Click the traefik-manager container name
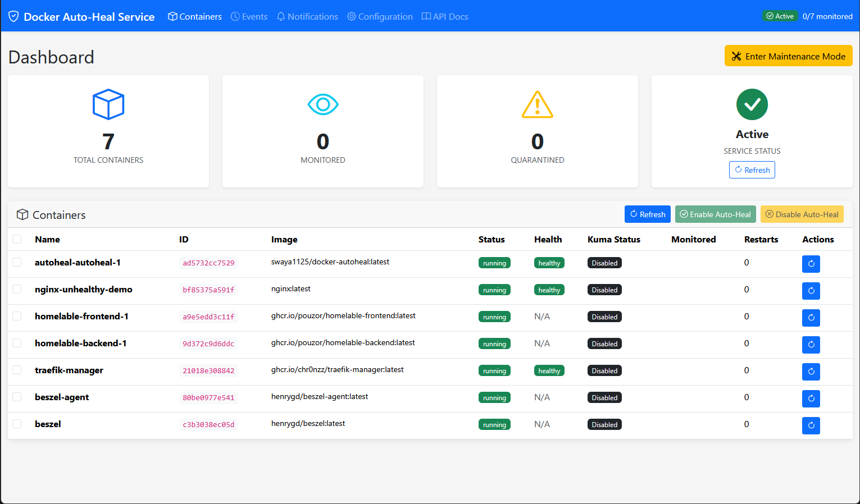Image resolution: width=860 pixels, height=504 pixels. click(69, 370)
